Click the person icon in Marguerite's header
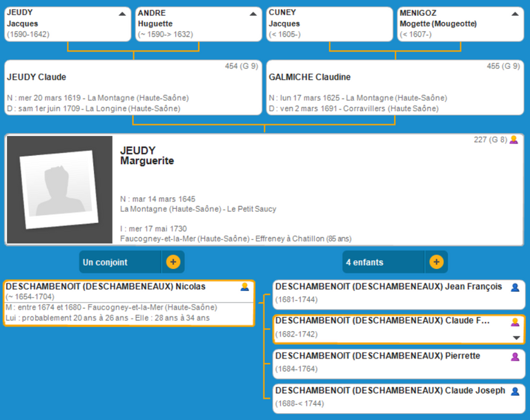This screenshot has width=530, height=420. pyautogui.click(x=513, y=140)
